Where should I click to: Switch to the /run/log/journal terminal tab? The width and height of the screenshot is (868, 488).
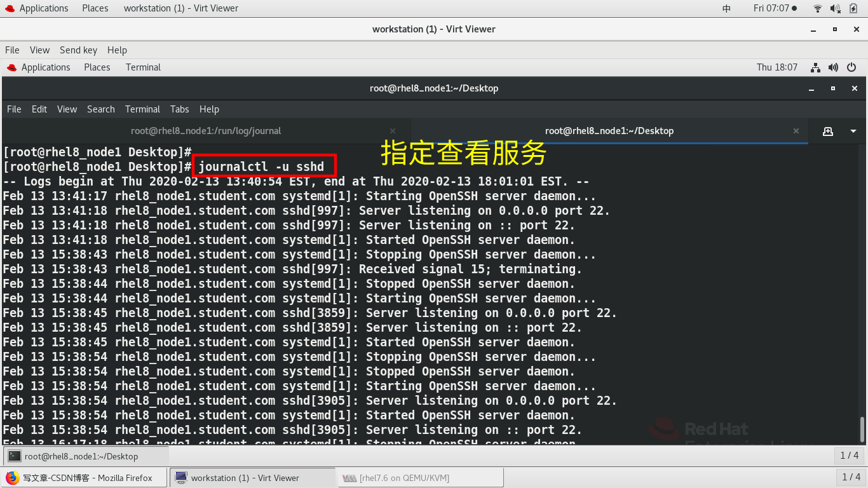[206, 131]
